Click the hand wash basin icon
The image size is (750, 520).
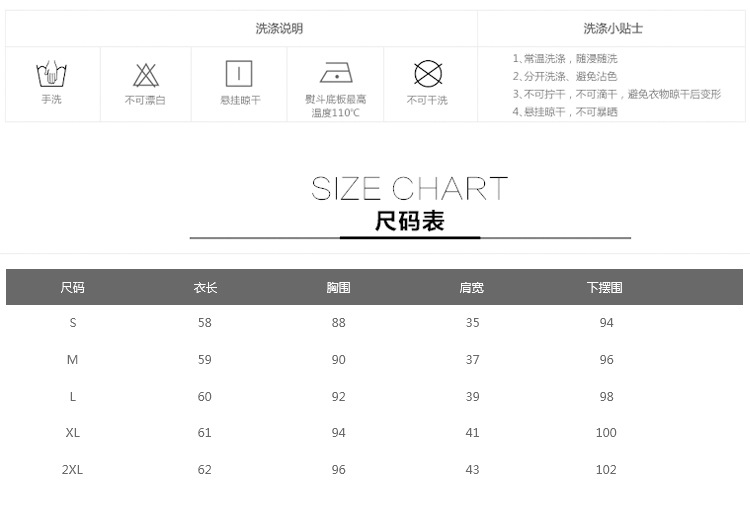point(51,74)
